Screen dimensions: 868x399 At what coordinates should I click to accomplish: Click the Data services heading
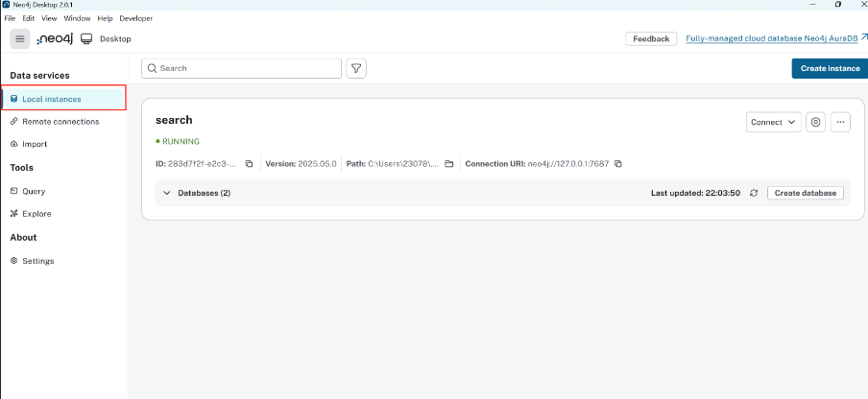40,75
